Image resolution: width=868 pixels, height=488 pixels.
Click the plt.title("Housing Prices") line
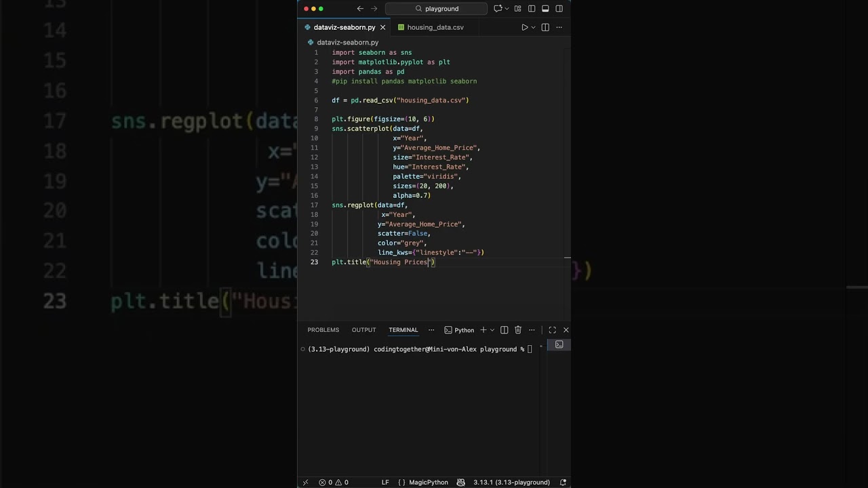click(383, 262)
